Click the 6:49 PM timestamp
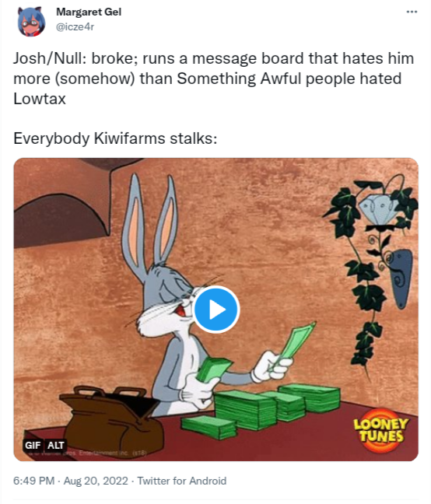Image resolution: width=431 pixels, height=504 pixels. 33,481
